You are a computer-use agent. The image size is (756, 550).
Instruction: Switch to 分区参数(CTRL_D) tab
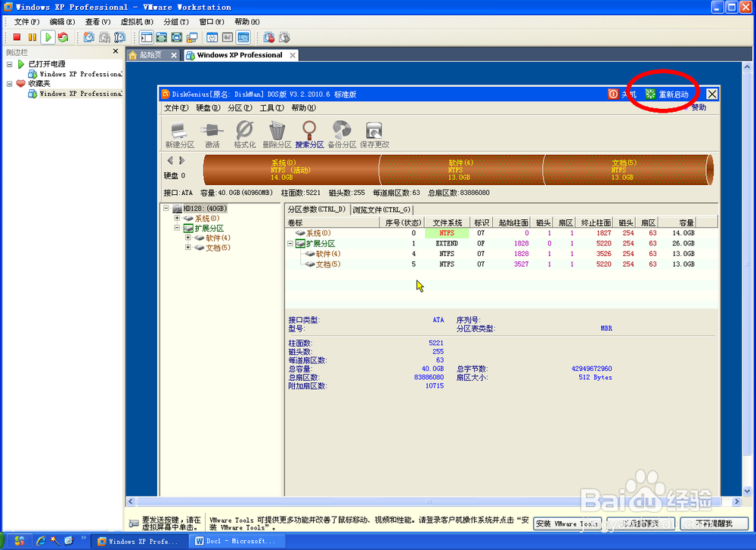[x=317, y=209]
